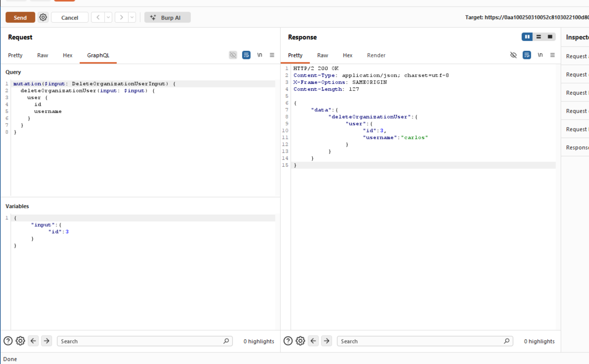Toggle request line-wrap icon
Image resolution: width=589 pixels, height=364 pixels.
coord(246,55)
